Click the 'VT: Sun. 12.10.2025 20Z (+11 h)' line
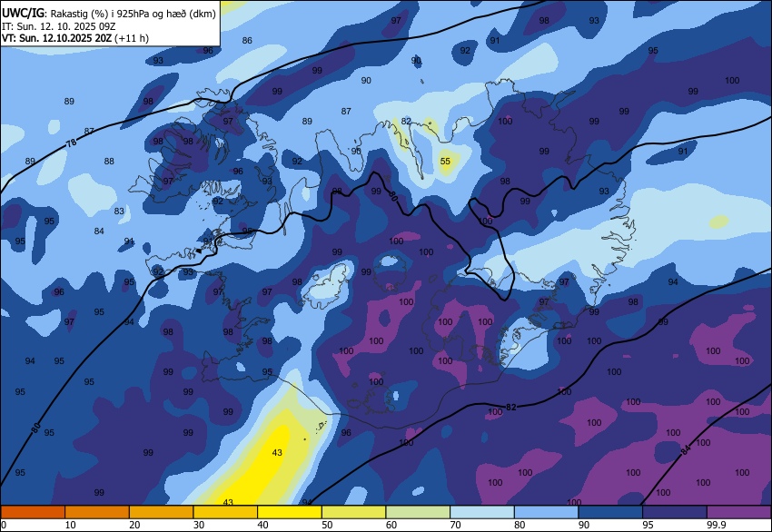 point(74,38)
